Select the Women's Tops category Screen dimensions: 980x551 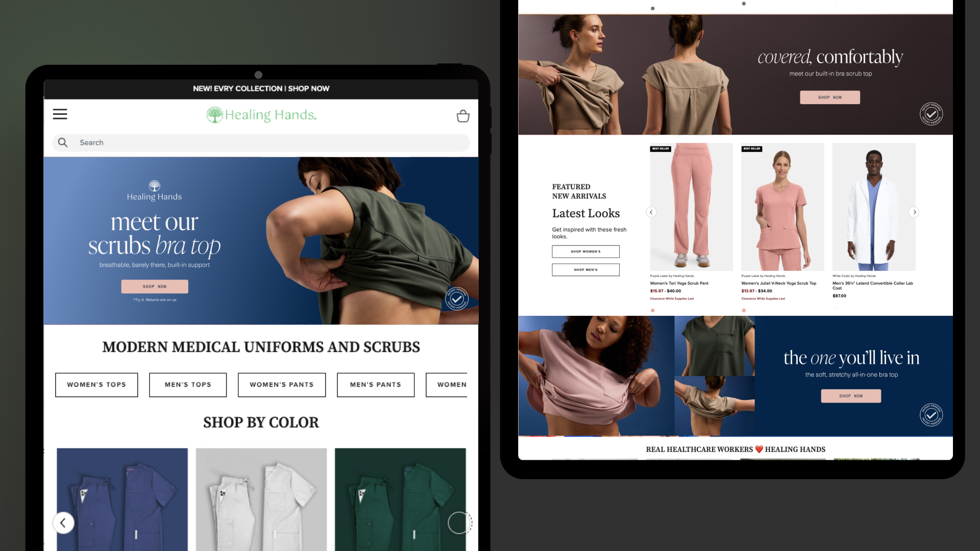96,385
